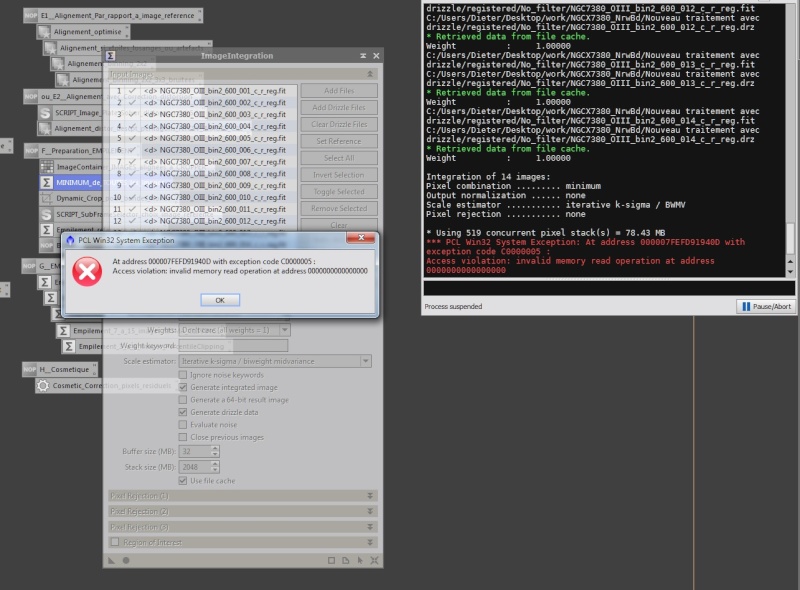Click Sigma icon of MINIMUM_de process
This screenshot has width=800, height=590.
(x=46, y=182)
